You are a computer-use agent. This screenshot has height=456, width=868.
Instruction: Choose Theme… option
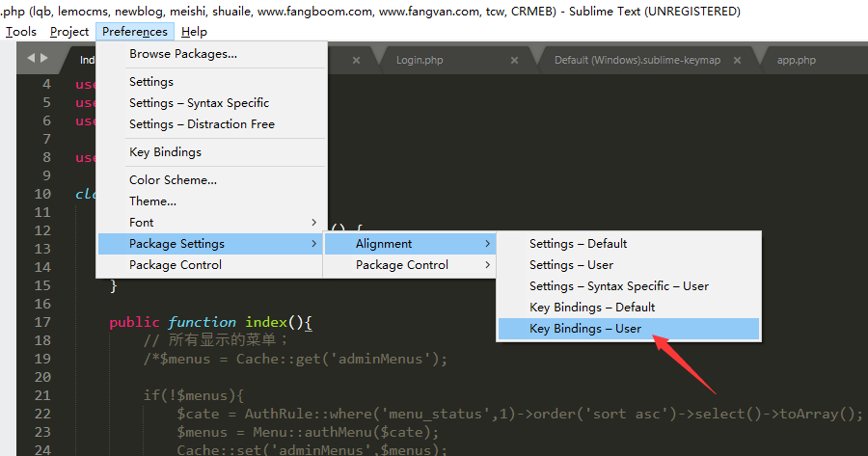[212, 201]
